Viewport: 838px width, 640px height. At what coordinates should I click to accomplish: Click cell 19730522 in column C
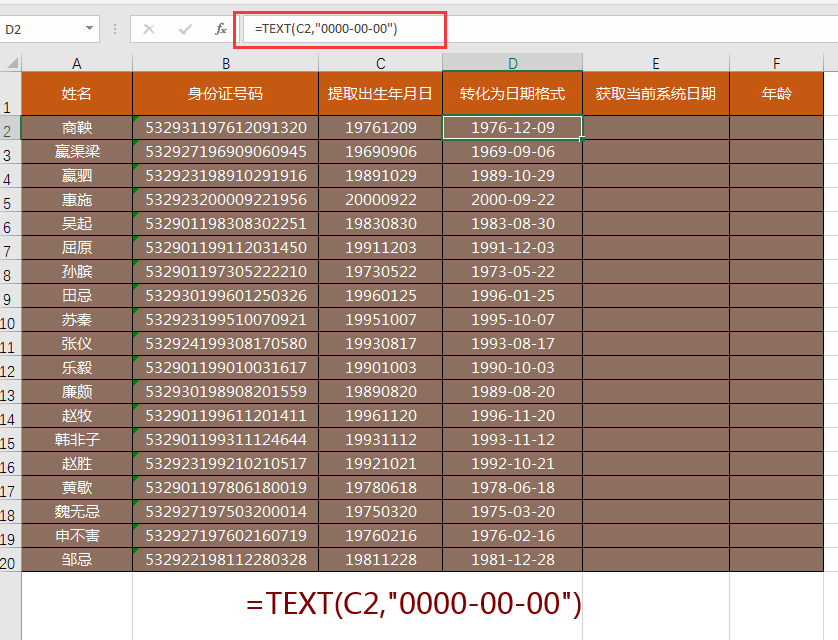click(381, 272)
